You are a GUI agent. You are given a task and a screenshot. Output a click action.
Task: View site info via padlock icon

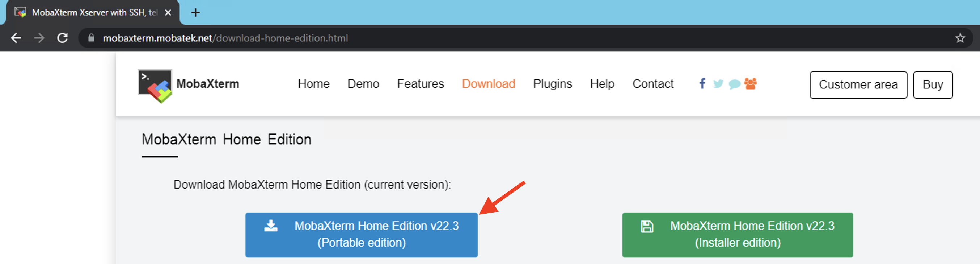point(91,38)
